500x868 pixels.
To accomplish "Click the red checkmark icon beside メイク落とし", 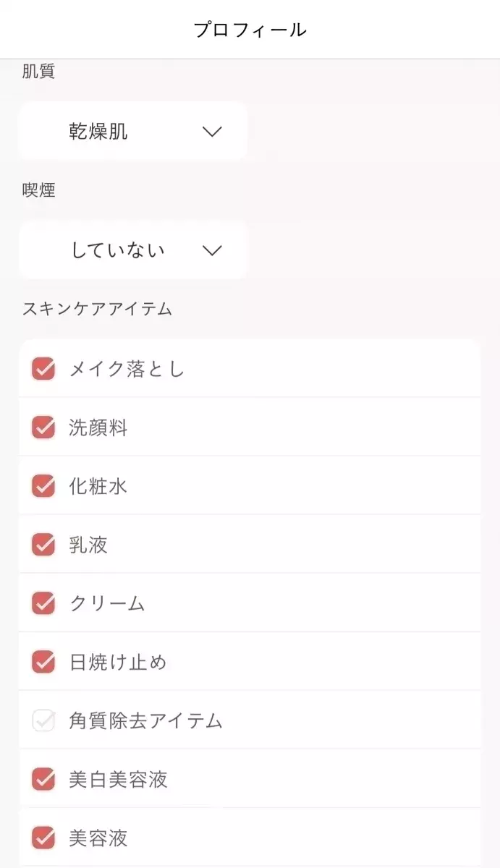I will pyautogui.click(x=43, y=369).
